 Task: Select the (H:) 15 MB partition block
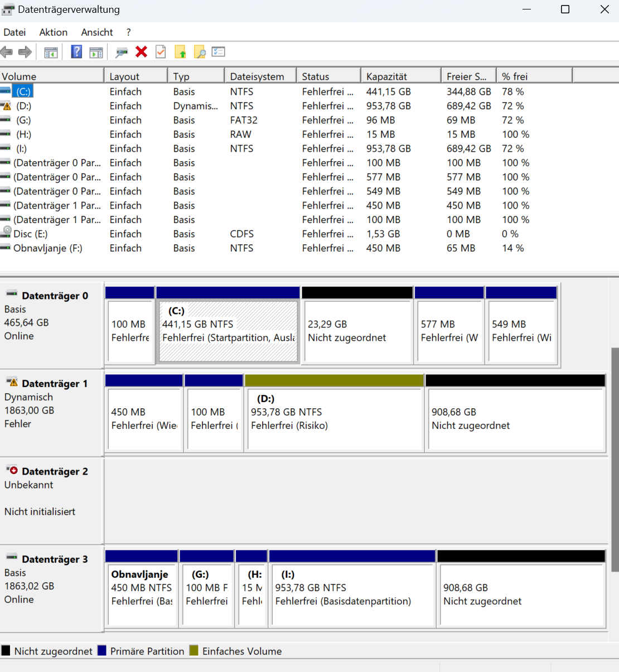(252, 589)
